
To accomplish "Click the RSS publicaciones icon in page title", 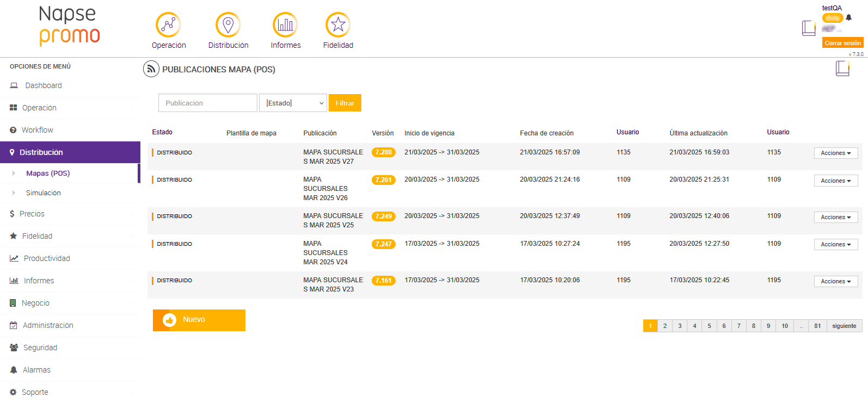I will 151,69.
